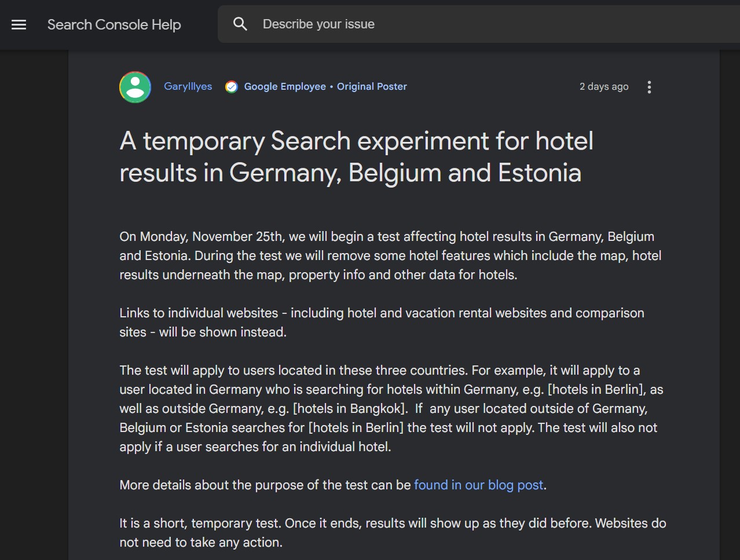
Task: Open GaryIllyes profile avatar
Action: 135,87
